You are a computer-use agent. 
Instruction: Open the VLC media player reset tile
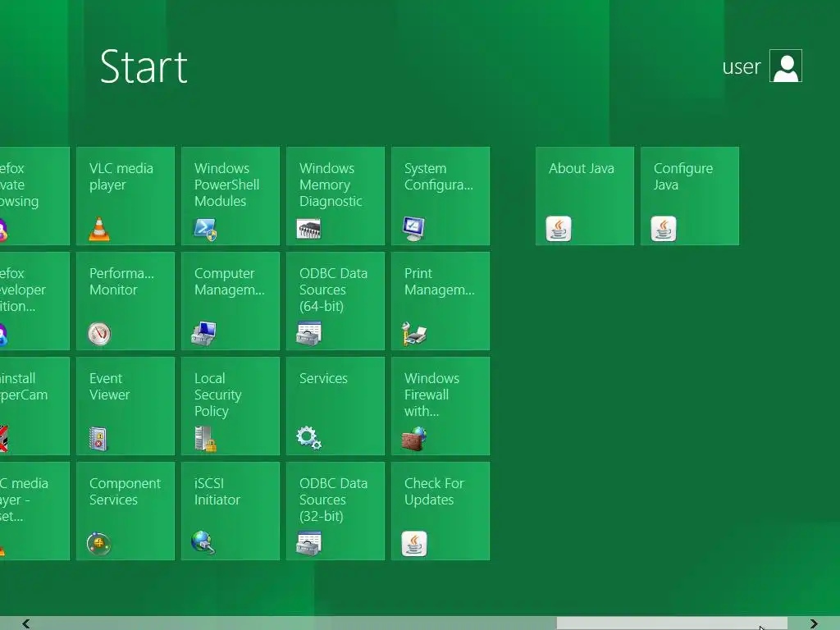(x=34, y=511)
